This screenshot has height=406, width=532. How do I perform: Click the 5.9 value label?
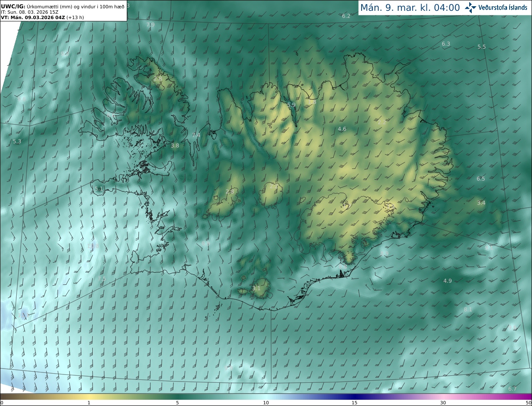coord(291,105)
